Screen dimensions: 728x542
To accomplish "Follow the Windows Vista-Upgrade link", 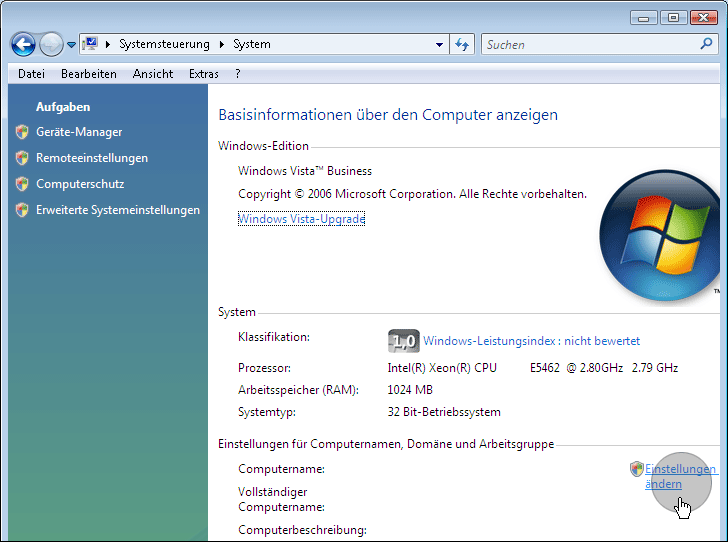I will (302, 219).
